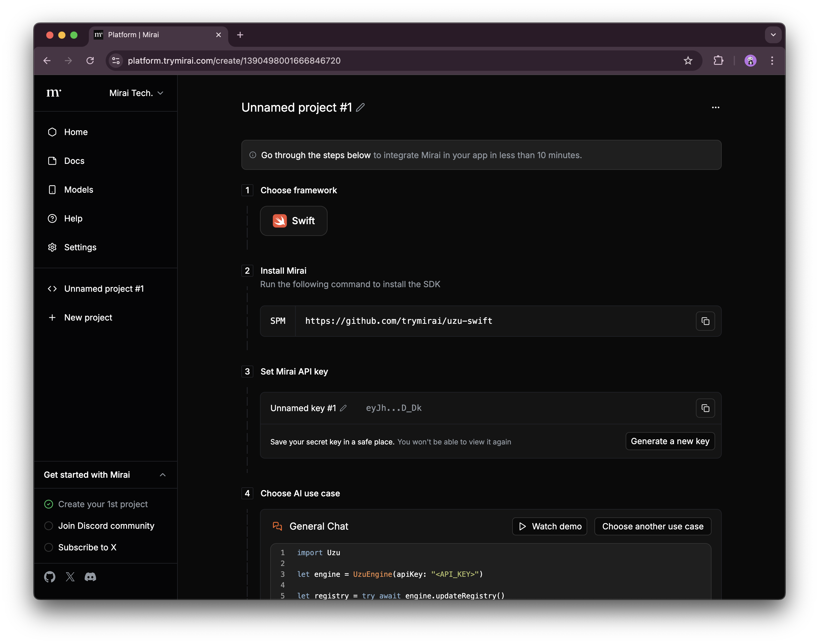
Task: Click Watch demo for General Chat
Action: (x=550, y=526)
